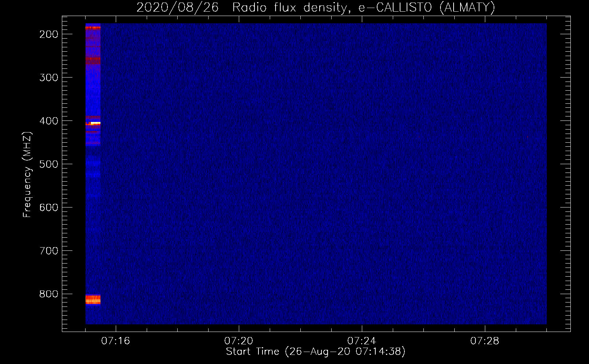Click the 500 frequency tick label

point(49,164)
